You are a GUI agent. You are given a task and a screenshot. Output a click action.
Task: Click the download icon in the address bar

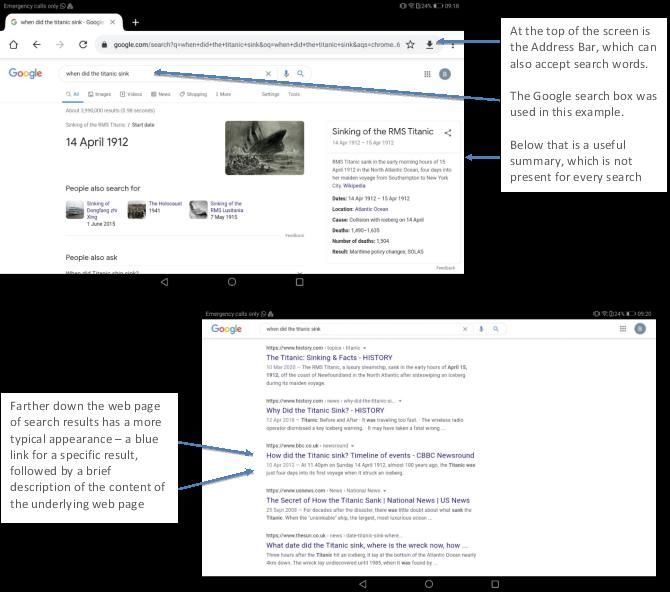pos(429,44)
